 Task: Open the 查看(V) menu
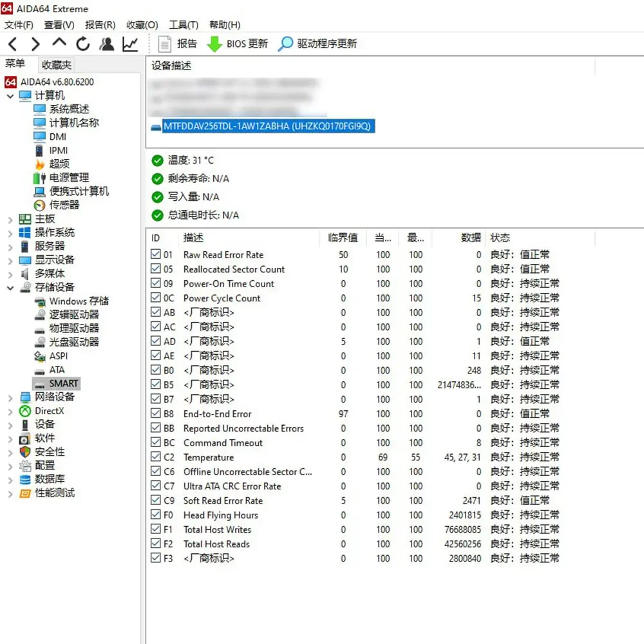point(59,25)
